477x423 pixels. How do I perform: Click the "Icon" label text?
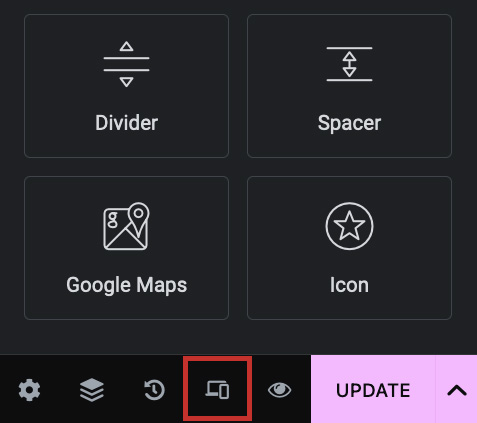[x=349, y=285]
